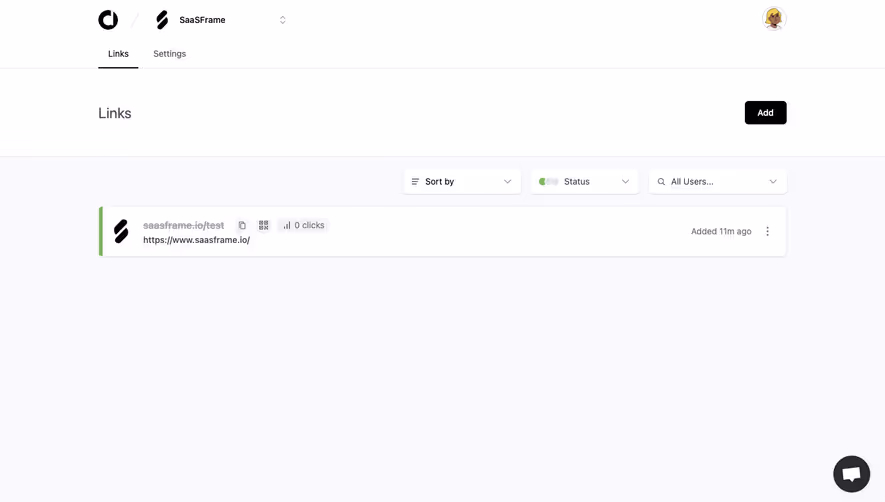The width and height of the screenshot is (885, 502).
Task: Open the Status filter dropdown
Action: coord(584,182)
